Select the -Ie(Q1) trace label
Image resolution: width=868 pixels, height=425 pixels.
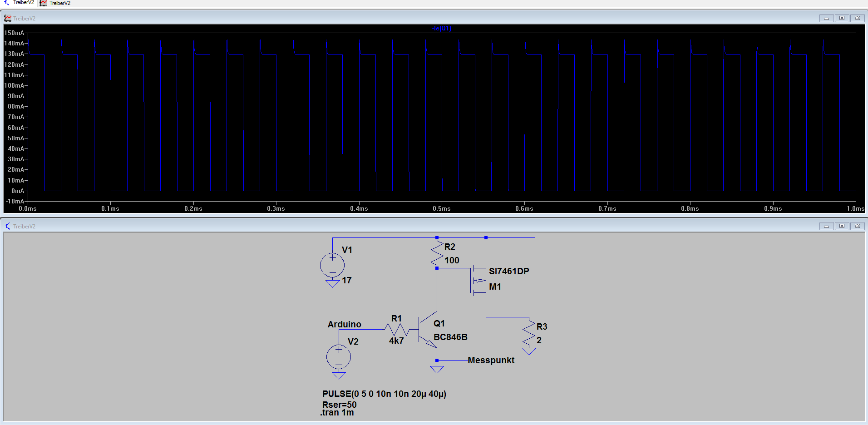442,28
